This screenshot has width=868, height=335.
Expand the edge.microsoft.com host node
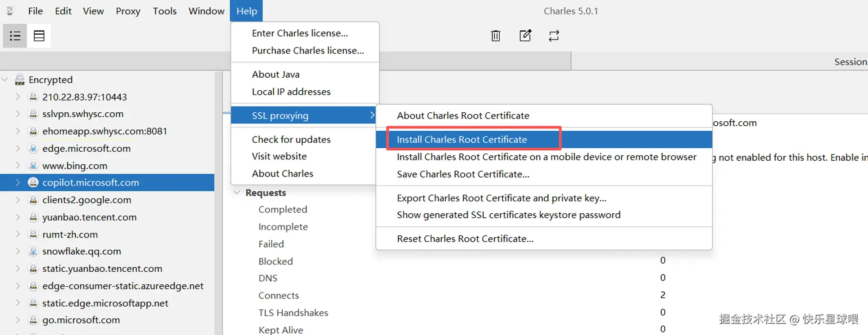click(x=18, y=148)
